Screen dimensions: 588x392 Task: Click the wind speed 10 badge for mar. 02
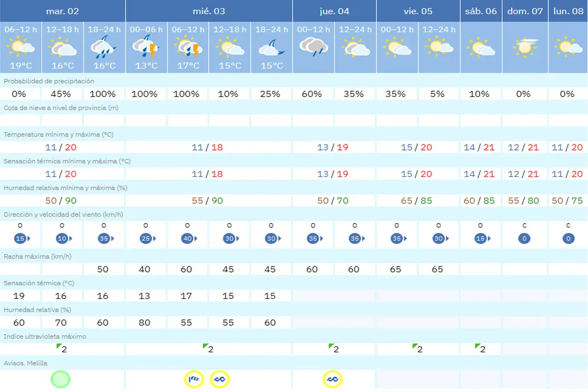click(x=63, y=238)
